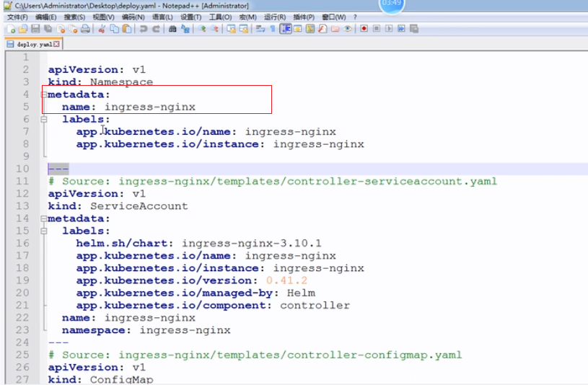The image size is (588, 385).
Task: Open the 插件(P) menu
Action: pos(304,17)
